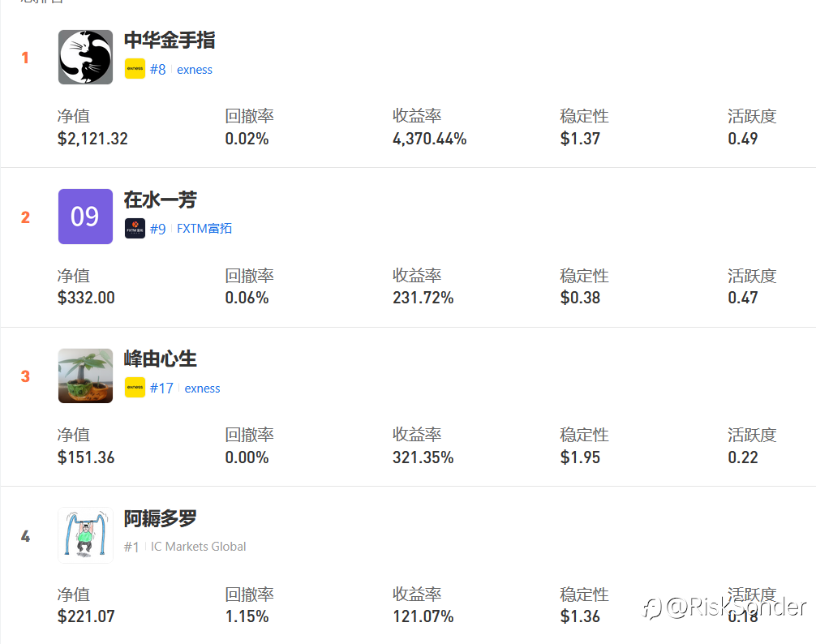Image resolution: width=816 pixels, height=644 pixels.
Task: Click the #17 account link
Action: pyautogui.click(x=161, y=388)
